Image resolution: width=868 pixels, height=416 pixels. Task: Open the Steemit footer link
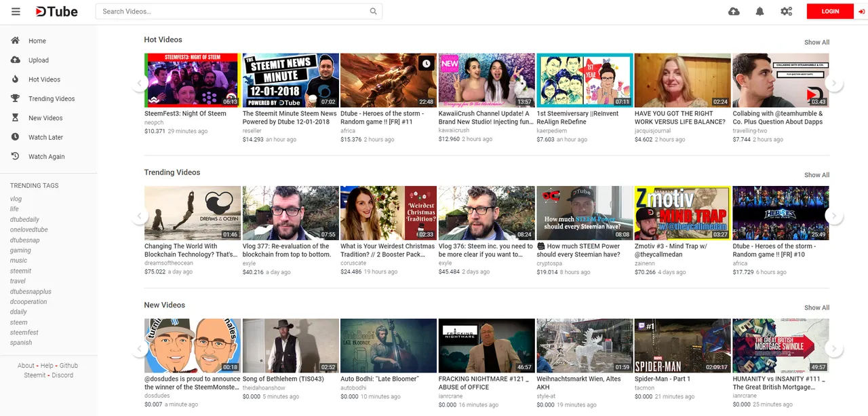click(35, 375)
